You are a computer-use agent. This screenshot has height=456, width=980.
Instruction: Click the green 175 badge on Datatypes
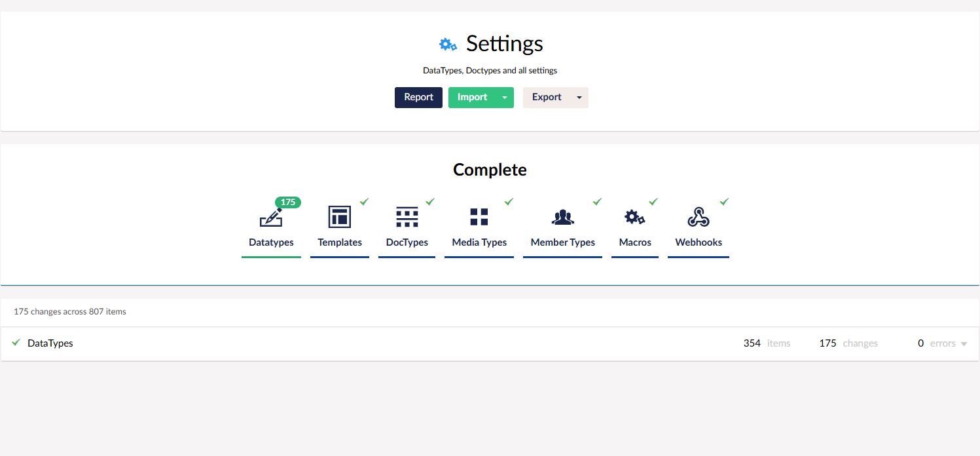288,202
